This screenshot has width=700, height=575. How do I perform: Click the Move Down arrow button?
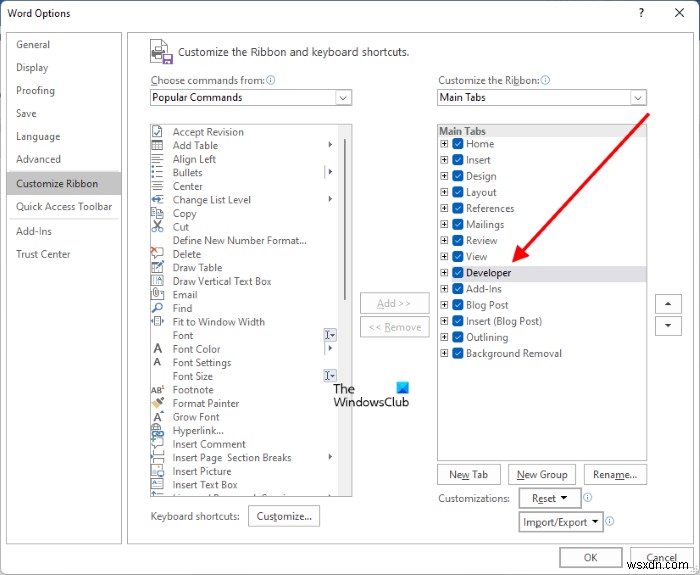[668, 325]
